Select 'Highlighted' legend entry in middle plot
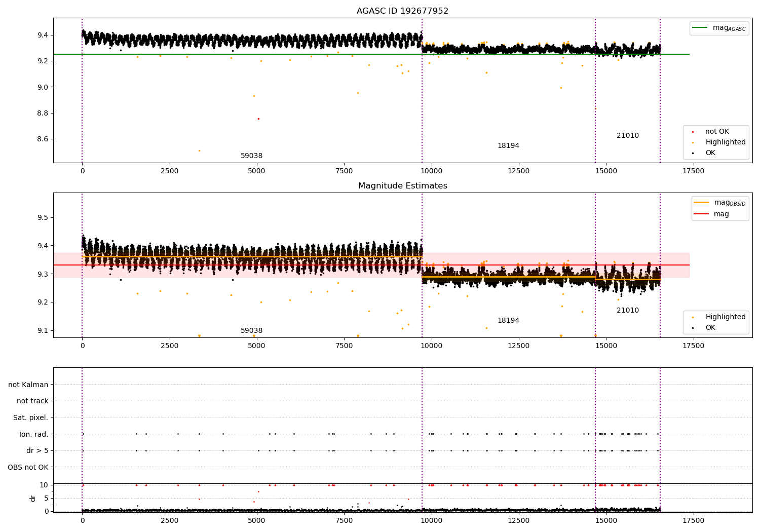The height and width of the screenshot is (532, 760). [x=726, y=317]
